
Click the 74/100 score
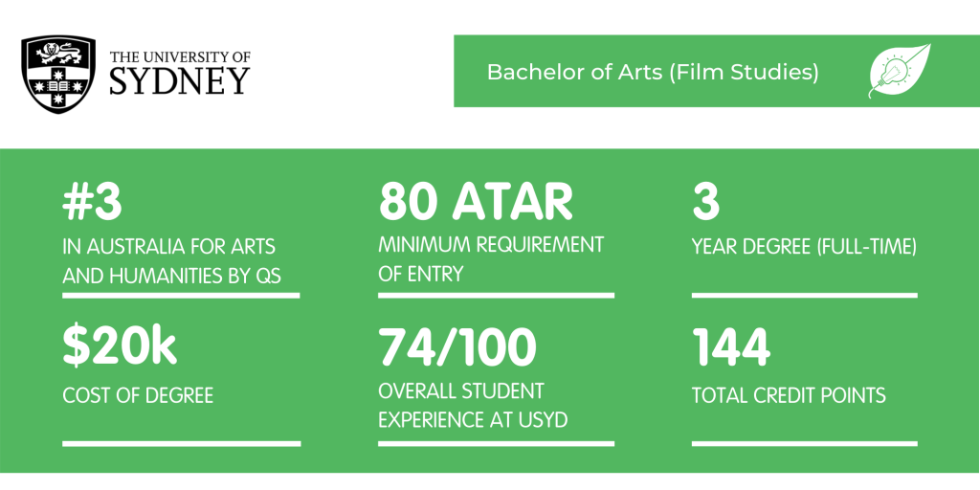click(x=457, y=347)
